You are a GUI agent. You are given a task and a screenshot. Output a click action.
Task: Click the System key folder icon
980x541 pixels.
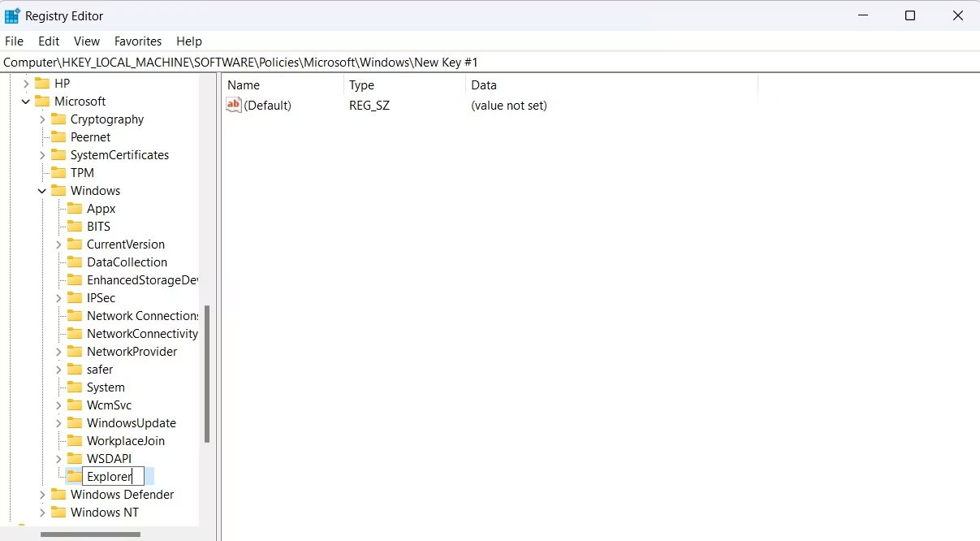pos(75,387)
